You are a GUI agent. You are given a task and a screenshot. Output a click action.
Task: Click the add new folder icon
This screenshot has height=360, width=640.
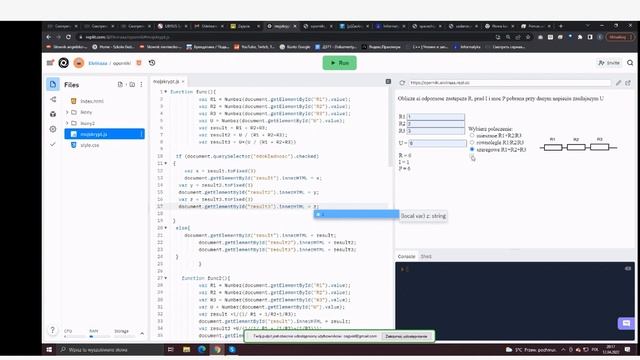coord(132,84)
